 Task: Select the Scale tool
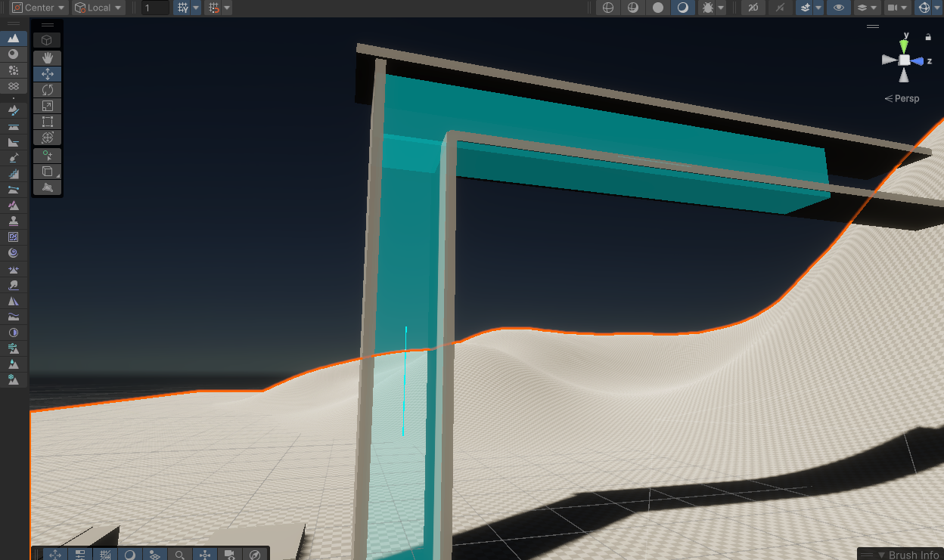pyautogui.click(x=48, y=106)
